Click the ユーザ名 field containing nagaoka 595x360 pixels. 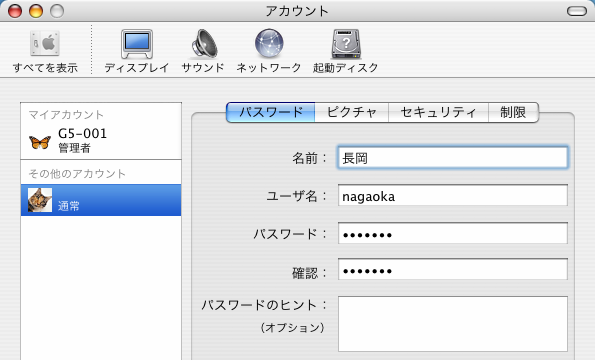tap(453, 195)
